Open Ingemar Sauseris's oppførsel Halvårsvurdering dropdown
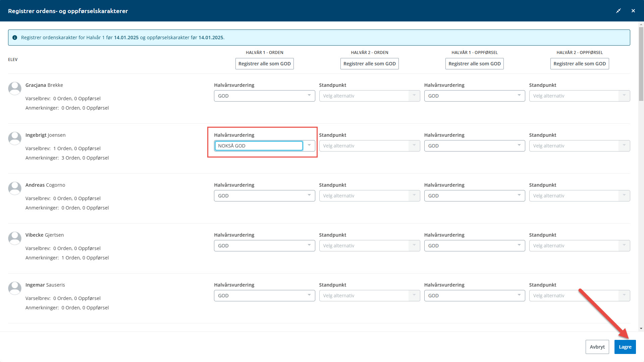Viewport: 644px width, 362px height. 474,296
